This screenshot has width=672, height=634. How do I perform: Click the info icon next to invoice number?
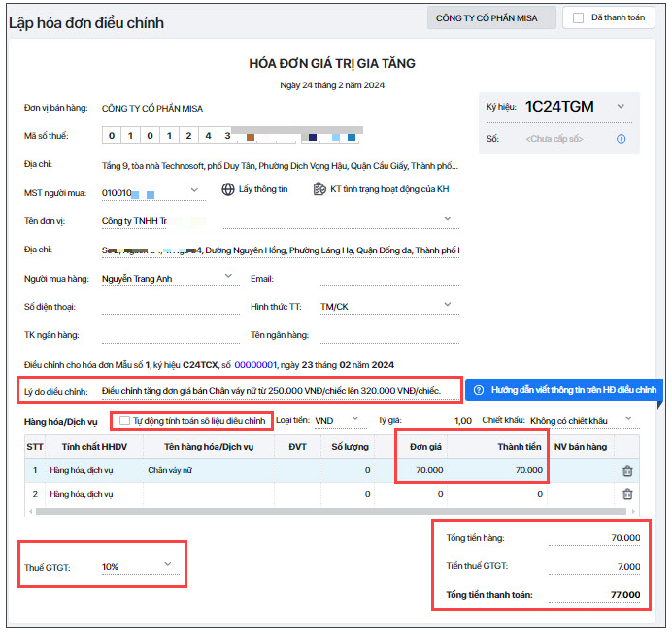pyautogui.click(x=621, y=139)
